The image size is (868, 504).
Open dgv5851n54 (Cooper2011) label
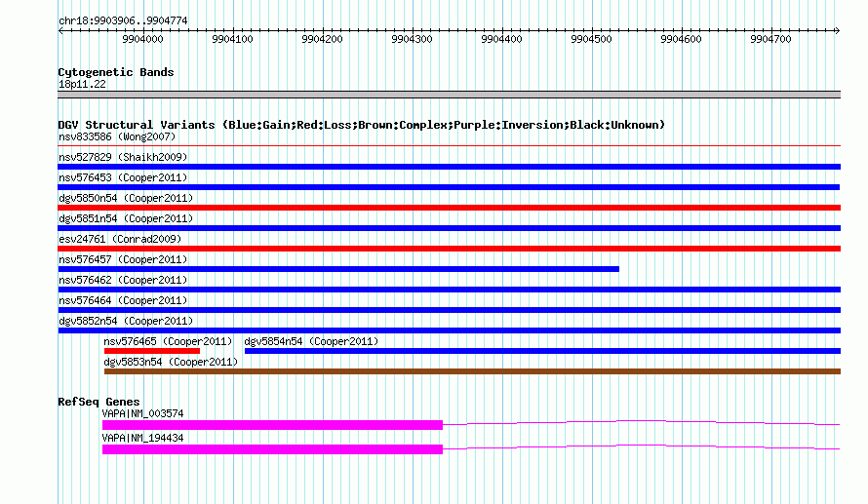tap(126, 218)
